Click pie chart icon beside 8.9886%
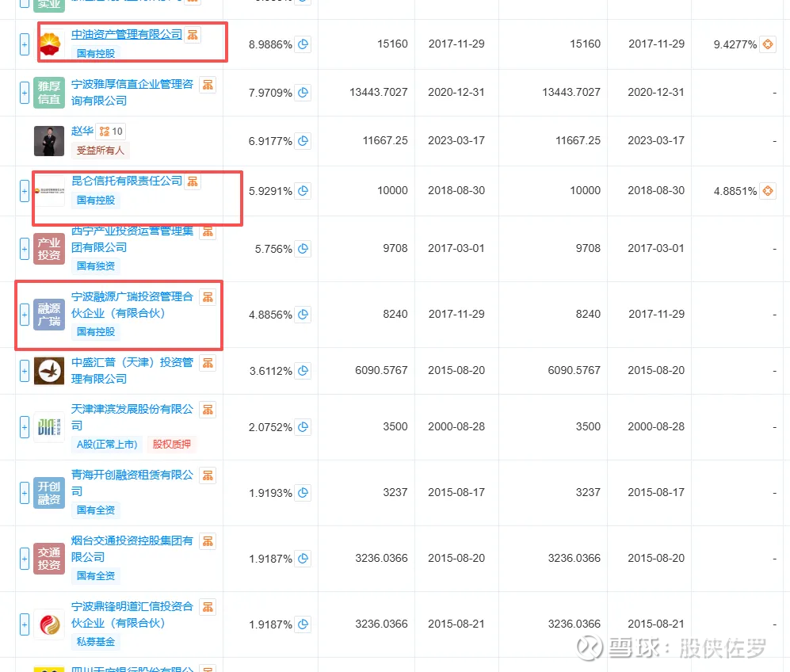790x672 pixels. click(x=303, y=44)
